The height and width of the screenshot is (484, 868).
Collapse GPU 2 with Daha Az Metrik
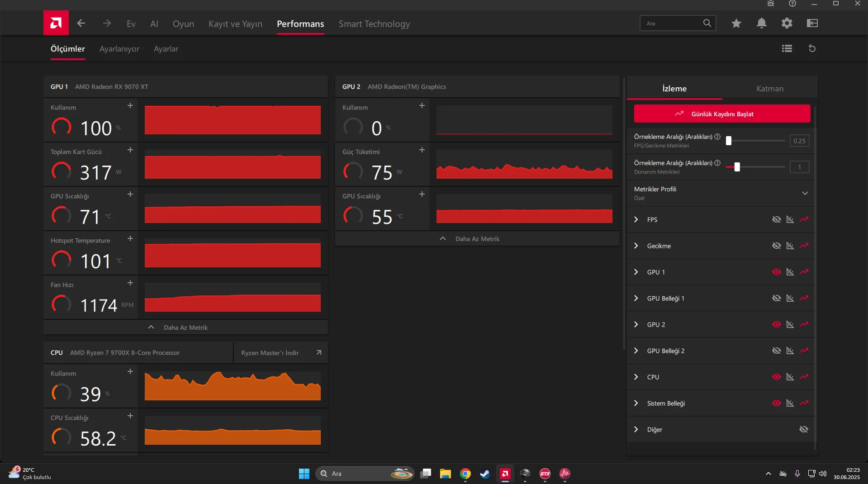point(477,239)
